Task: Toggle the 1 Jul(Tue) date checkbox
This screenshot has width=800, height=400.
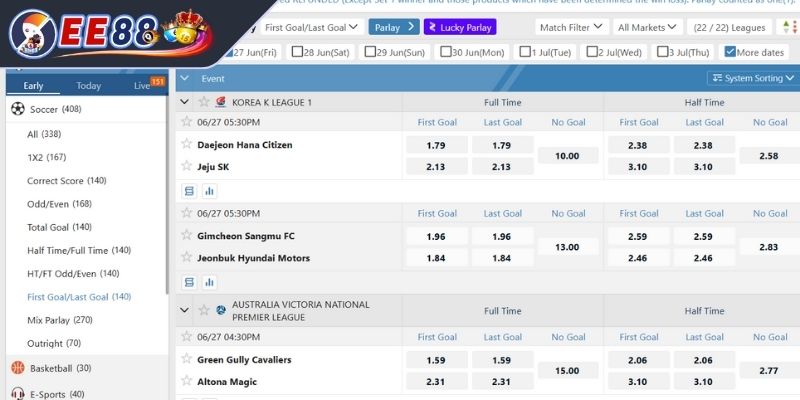Action: point(524,52)
